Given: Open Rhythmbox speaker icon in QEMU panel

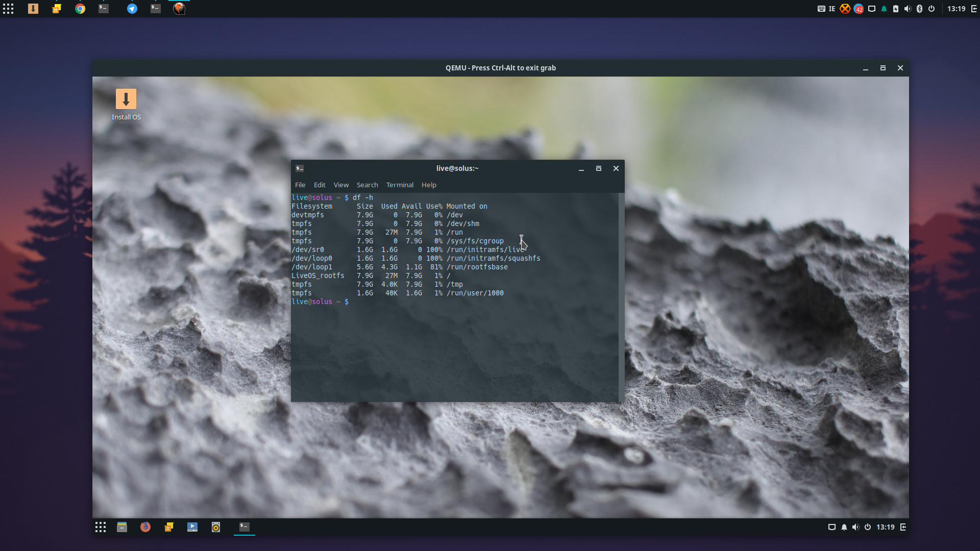Looking at the screenshot, I should (216, 527).
